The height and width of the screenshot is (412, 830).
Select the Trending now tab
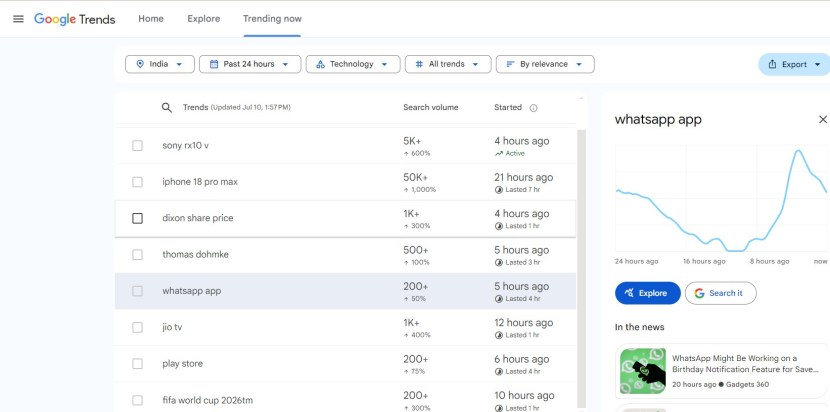coord(272,19)
